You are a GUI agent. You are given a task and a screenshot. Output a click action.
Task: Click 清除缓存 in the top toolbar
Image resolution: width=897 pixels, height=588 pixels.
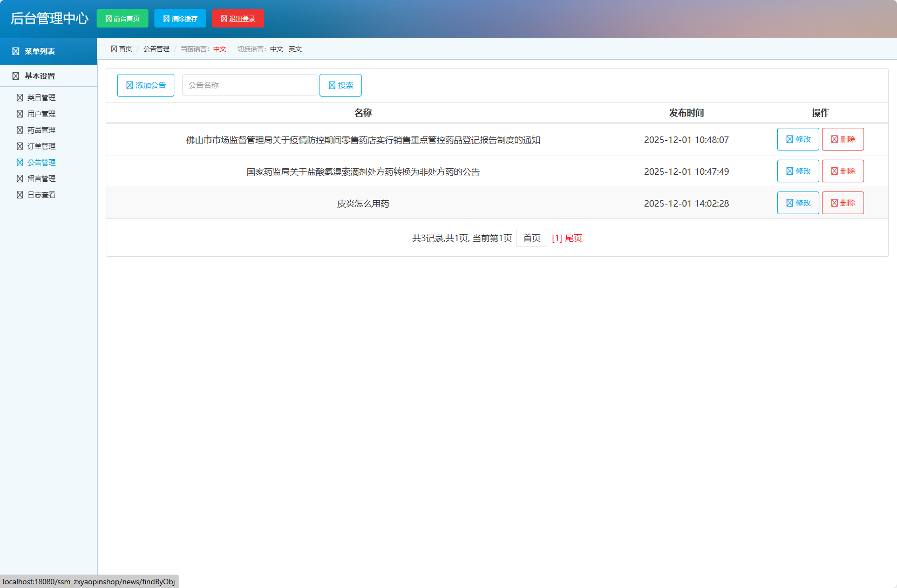click(x=180, y=18)
